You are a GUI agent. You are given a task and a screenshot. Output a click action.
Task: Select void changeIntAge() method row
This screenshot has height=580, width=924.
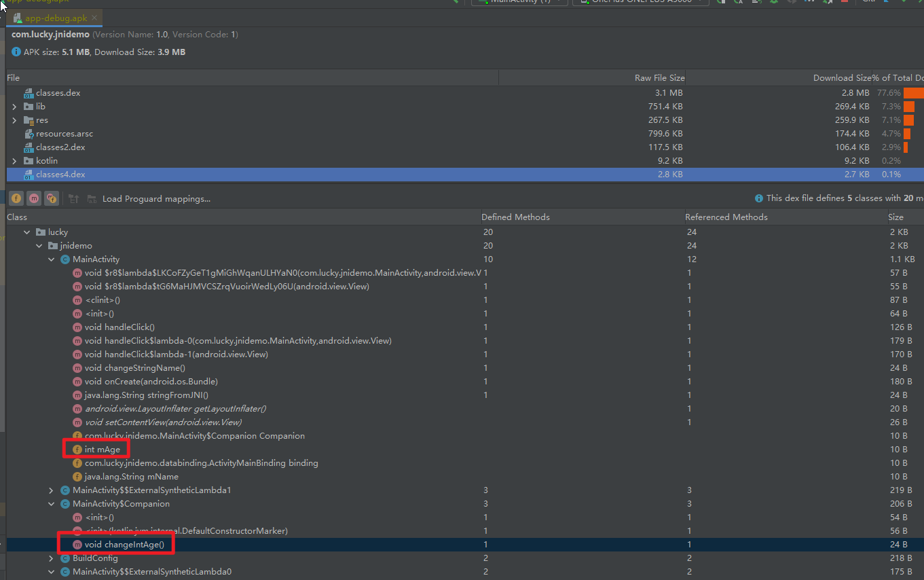coord(465,545)
